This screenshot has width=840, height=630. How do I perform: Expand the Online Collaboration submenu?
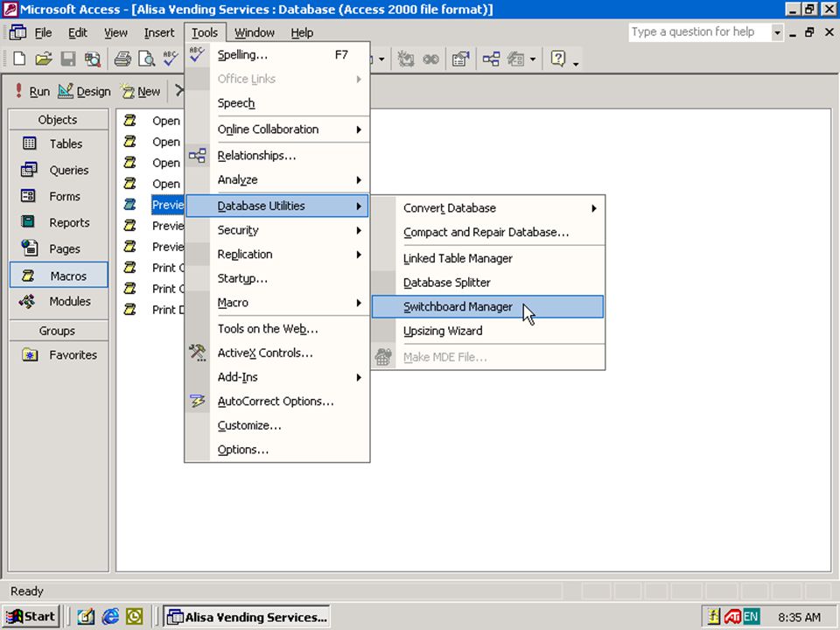pos(277,129)
